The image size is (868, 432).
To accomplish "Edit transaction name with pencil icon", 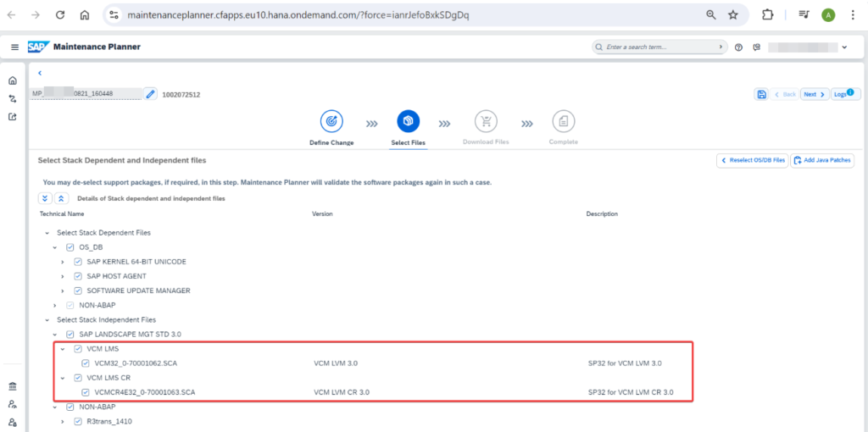I will 151,94.
